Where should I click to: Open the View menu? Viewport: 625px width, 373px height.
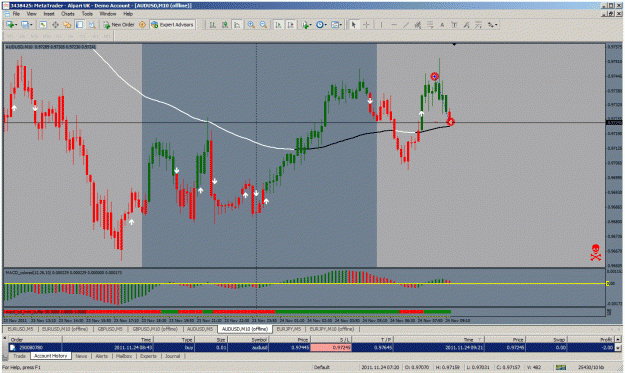click(31, 14)
